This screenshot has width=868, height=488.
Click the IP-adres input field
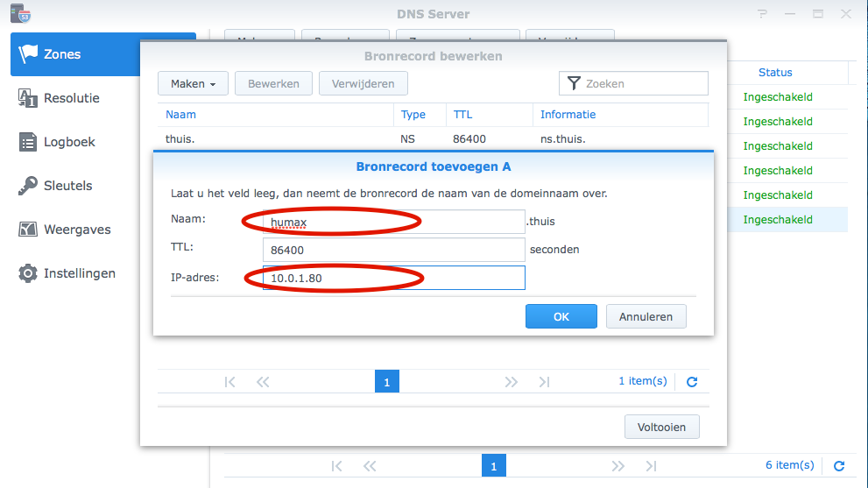click(393, 278)
